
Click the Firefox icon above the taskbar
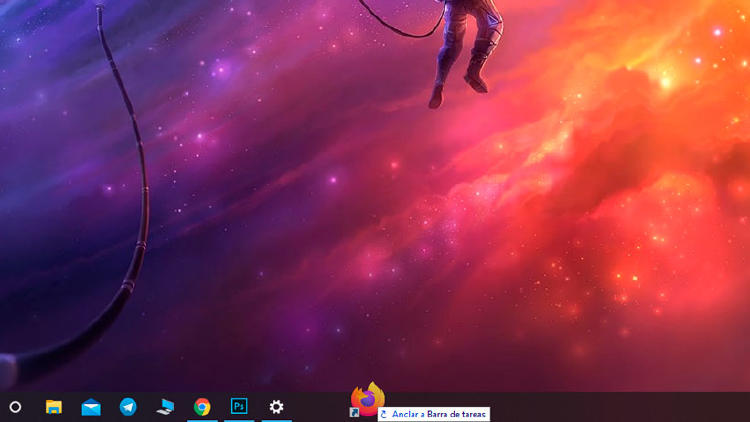[x=368, y=398]
